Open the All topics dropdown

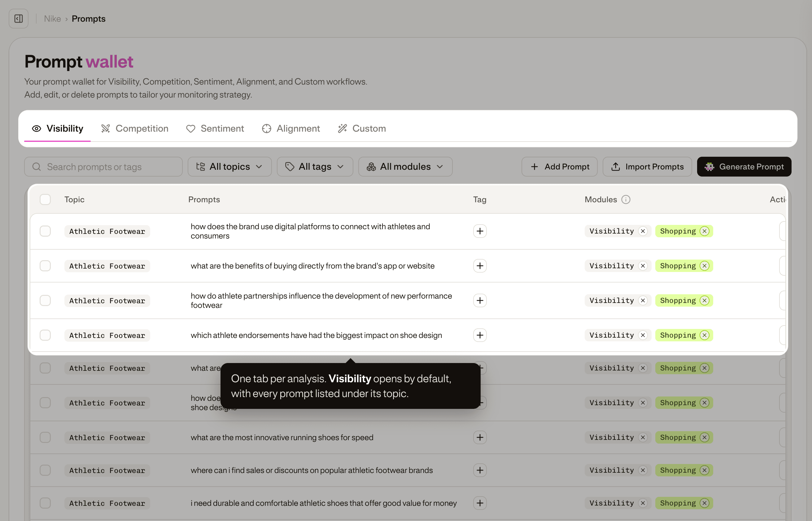click(x=229, y=166)
